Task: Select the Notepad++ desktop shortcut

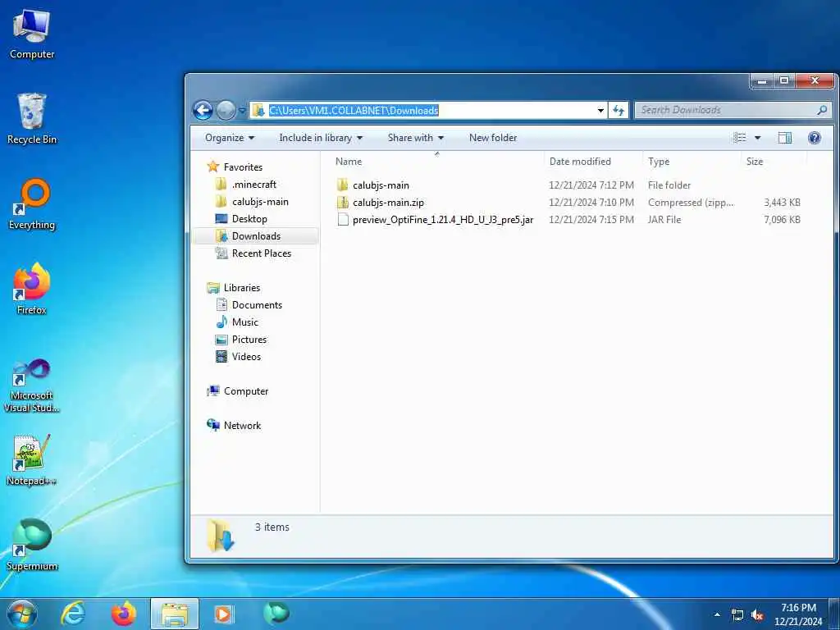Action: click(x=32, y=459)
